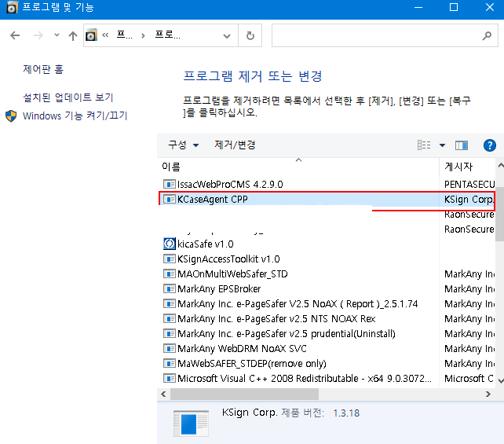Click the vertical scrollbar down arrow
The image size is (504, 444).
point(500,380)
